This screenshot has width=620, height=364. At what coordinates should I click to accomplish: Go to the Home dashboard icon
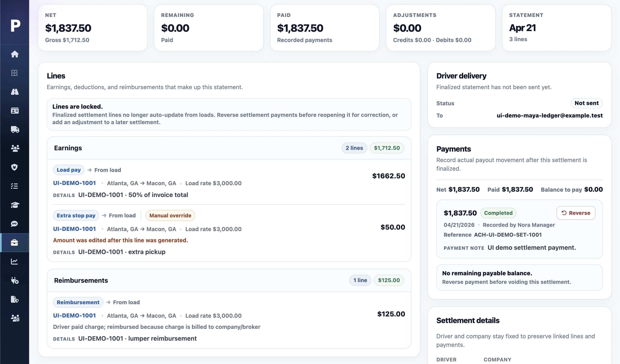point(15,54)
